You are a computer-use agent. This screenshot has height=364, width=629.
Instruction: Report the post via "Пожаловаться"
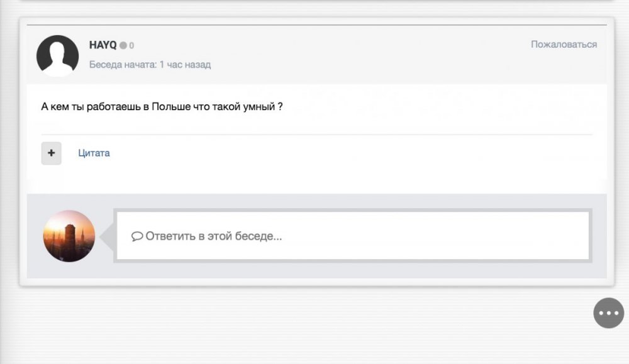coord(564,45)
